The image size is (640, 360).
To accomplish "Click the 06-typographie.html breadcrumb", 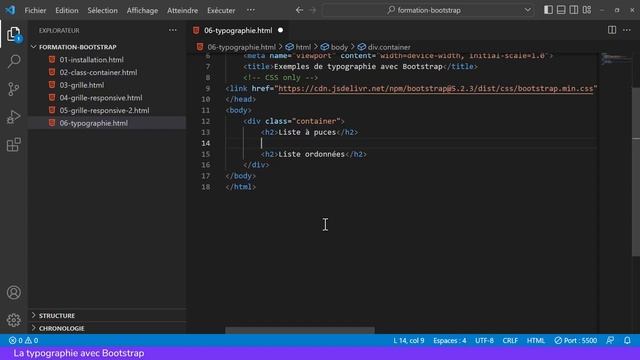I will click(x=241, y=47).
